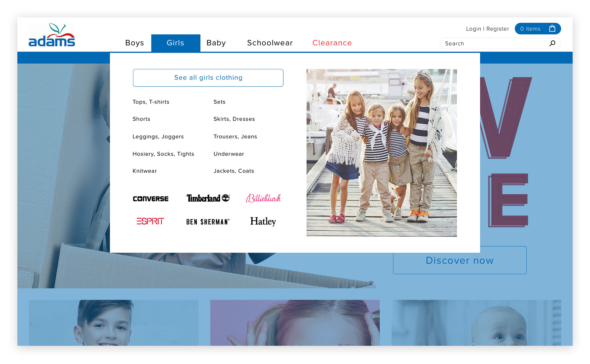Click the Adams logo
Screen dimensions: 590x364
(52, 35)
